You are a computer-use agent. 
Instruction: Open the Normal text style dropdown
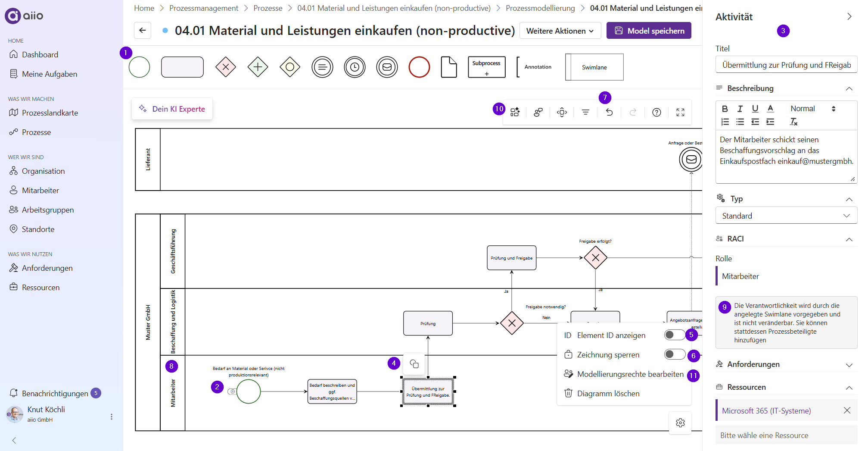click(812, 109)
